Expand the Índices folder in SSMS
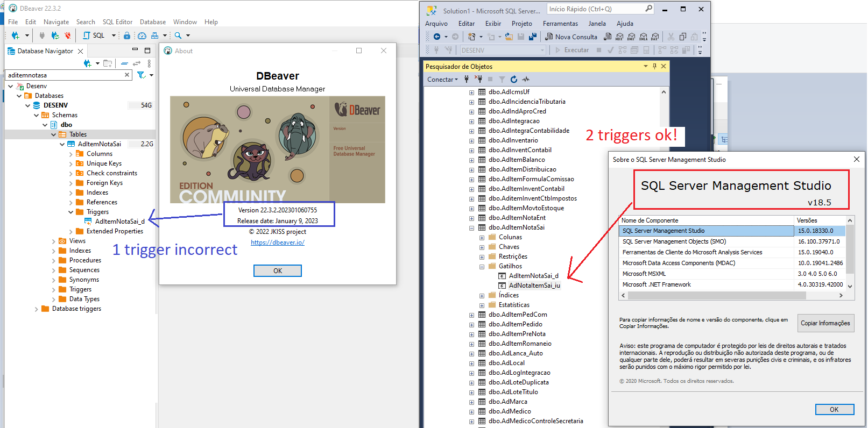 [482, 296]
